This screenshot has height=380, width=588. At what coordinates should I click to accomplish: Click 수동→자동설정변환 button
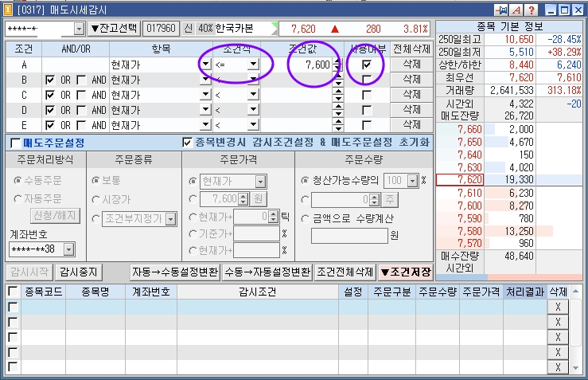click(267, 272)
